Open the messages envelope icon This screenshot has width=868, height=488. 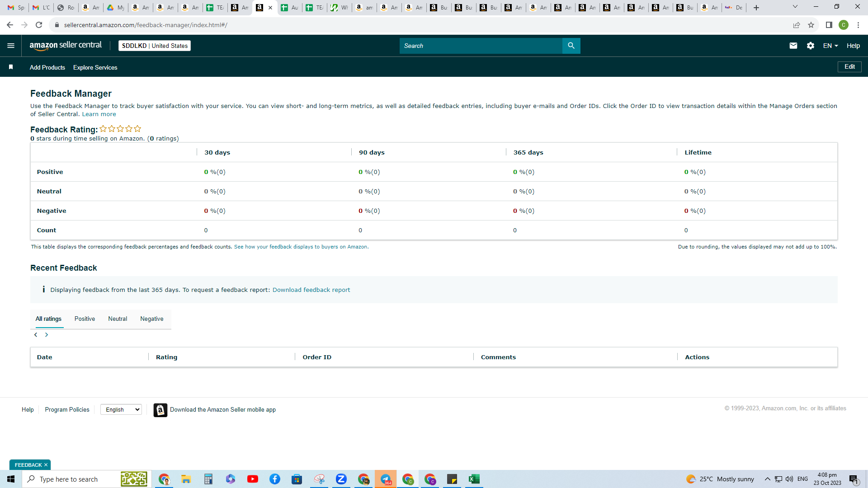793,46
